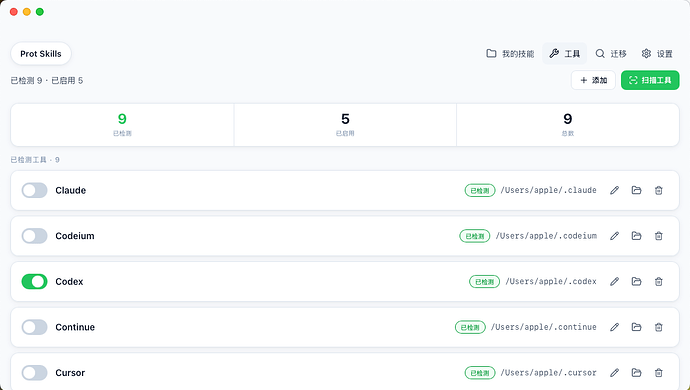The height and width of the screenshot is (390, 690).
Task: Click the 已检测 count card showing 9
Action: pyautogui.click(x=122, y=125)
